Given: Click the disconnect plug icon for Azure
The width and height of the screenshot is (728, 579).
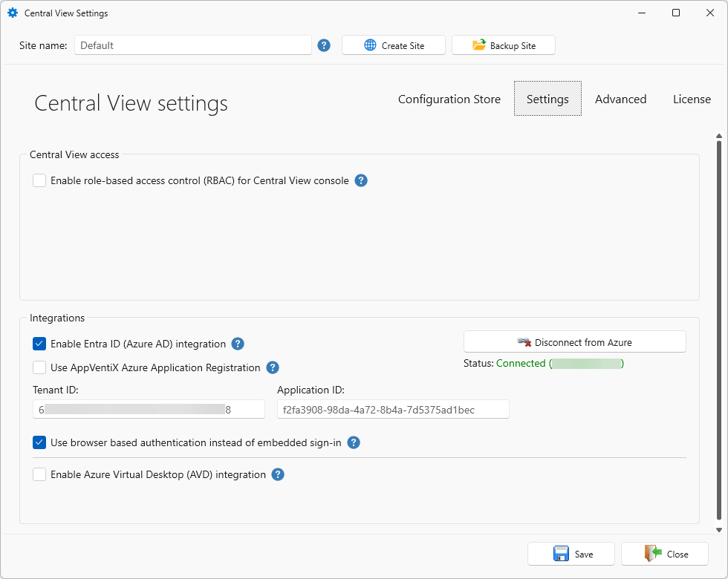Looking at the screenshot, I should pos(524,342).
